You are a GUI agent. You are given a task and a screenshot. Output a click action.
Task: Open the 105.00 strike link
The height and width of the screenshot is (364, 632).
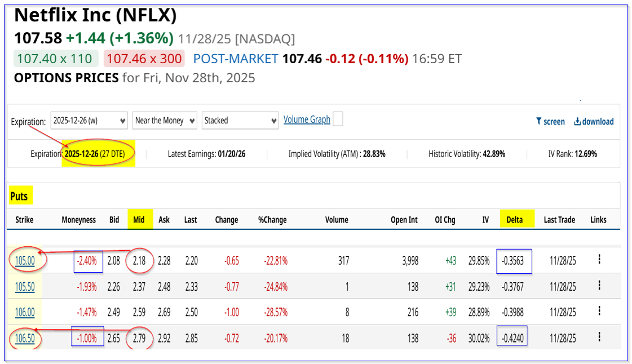[x=24, y=260]
